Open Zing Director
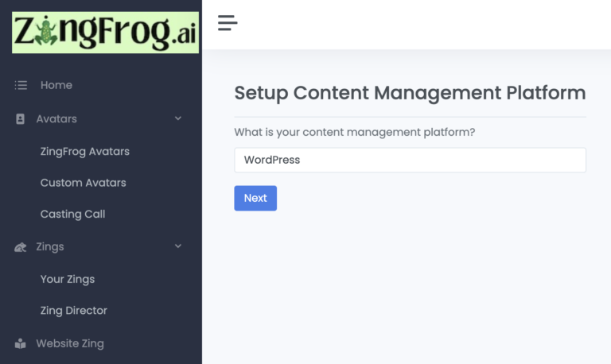 74,310
